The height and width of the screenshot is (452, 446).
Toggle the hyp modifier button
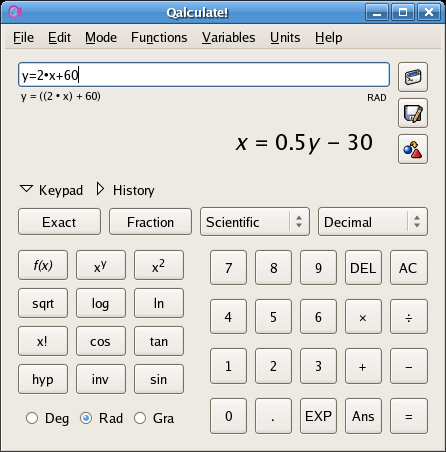click(43, 379)
